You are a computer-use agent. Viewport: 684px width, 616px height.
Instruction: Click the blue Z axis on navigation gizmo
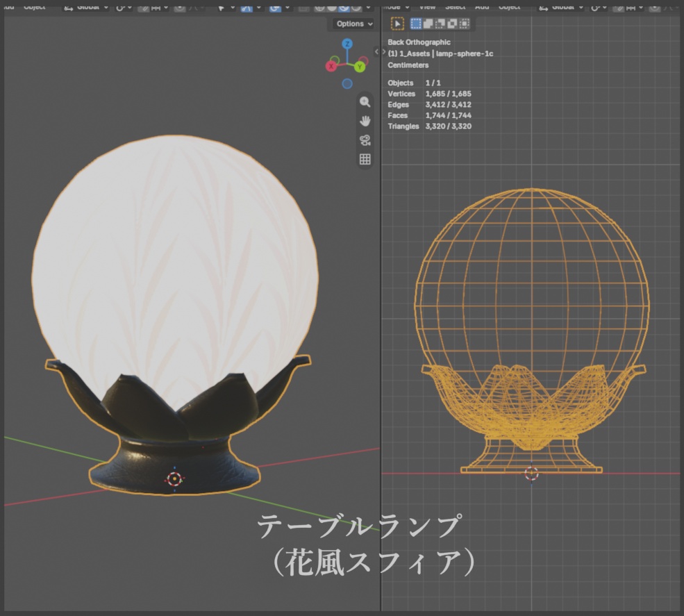point(347,44)
